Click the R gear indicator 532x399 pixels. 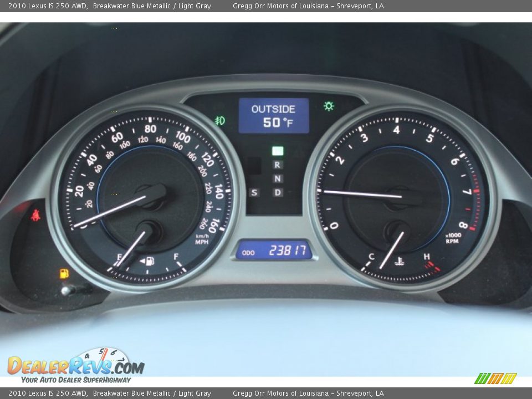click(278, 165)
